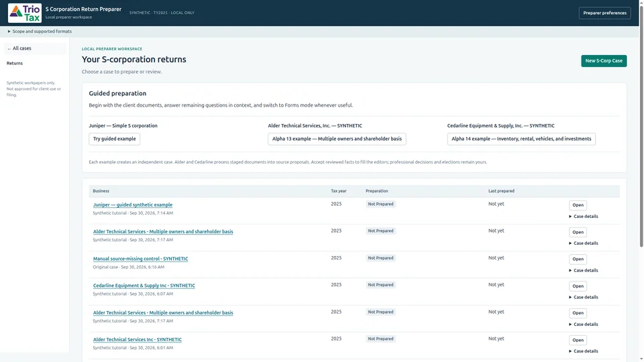This screenshot has width=644, height=362.
Task: Click the Business column header
Action: tap(101, 191)
